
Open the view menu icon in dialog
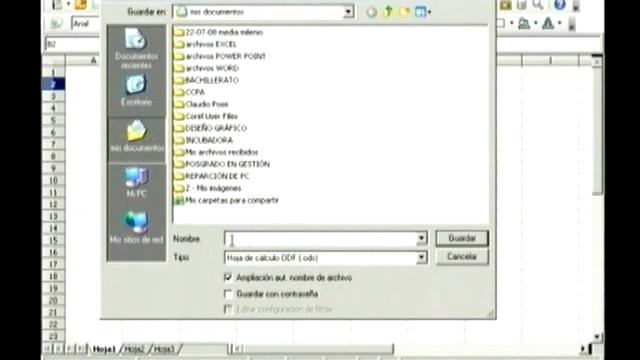point(422,12)
